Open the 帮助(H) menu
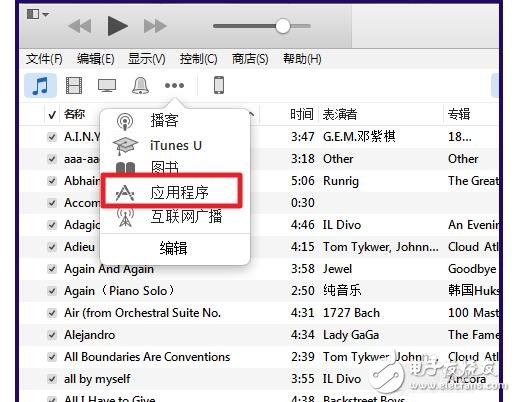516x402 pixels. (302, 59)
